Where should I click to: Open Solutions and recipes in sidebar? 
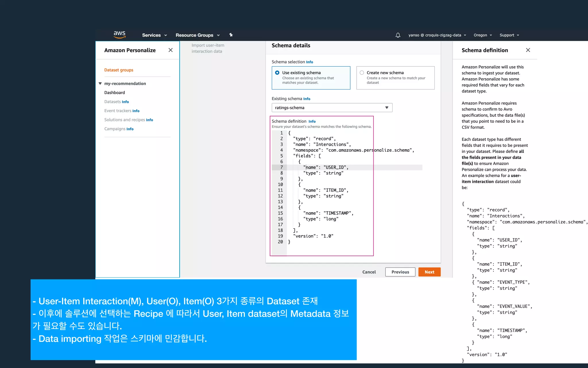point(125,120)
